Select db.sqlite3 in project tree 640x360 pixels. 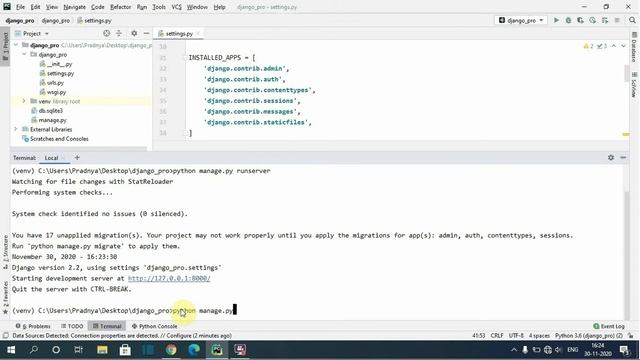[x=51, y=111]
